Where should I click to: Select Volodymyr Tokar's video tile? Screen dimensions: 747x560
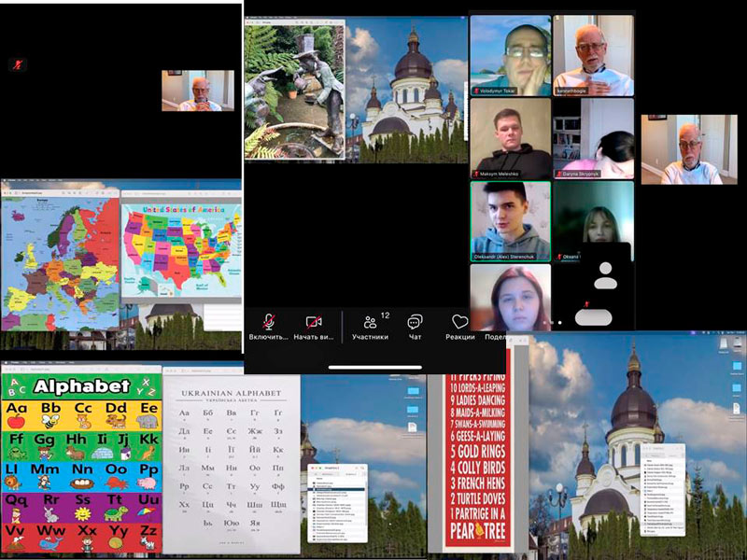[x=510, y=55]
